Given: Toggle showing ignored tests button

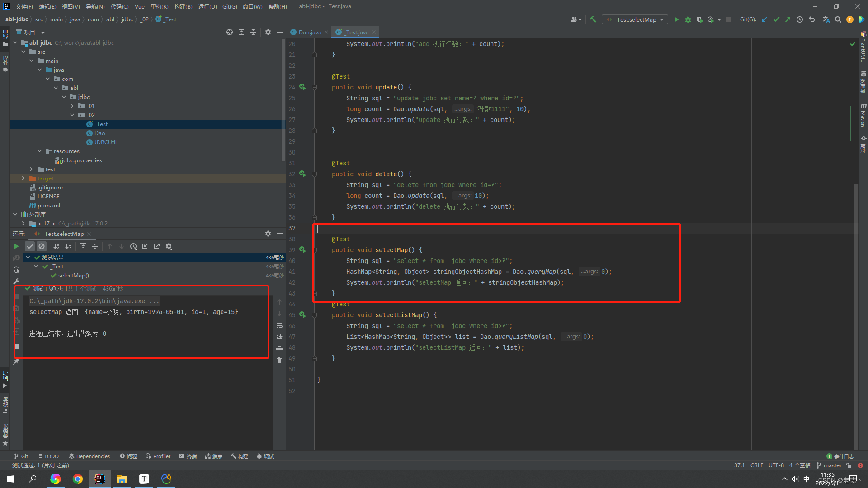Looking at the screenshot, I should 42,246.
